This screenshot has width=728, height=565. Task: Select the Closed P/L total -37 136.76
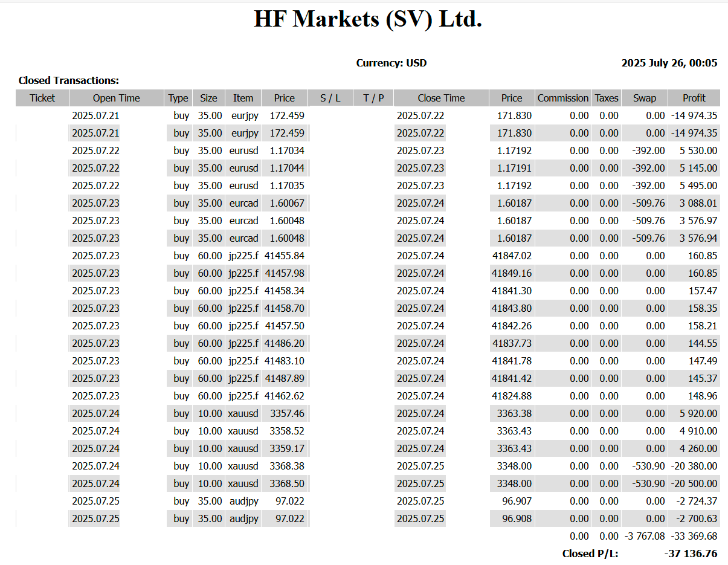tap(690, 554)
